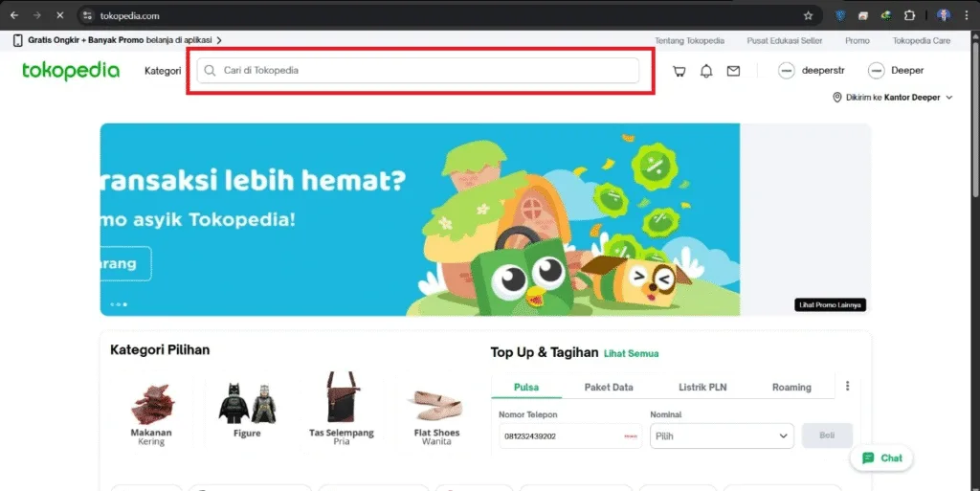Viewport: 980px width, 491px height.
Task: Click the Chat bubble icon
Action: tap(868, 458)
